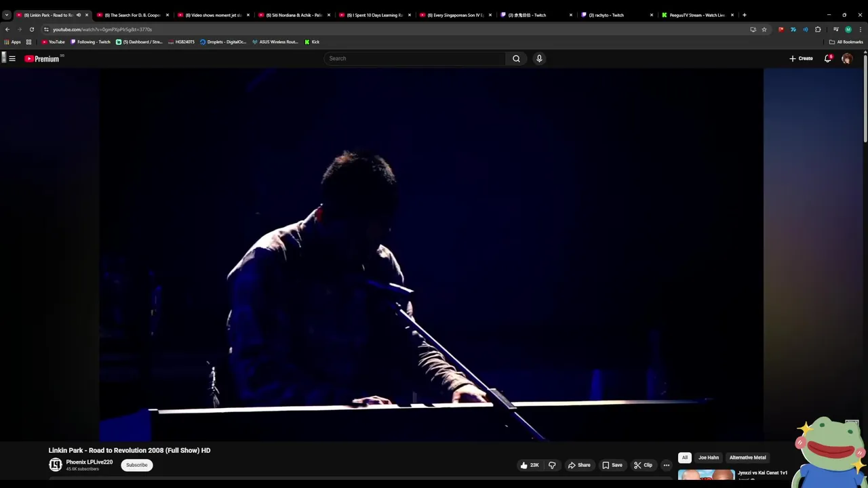Open the account avatar menu
Viewport: 868px width, 488px height.
pyautogui.click(x=846, y=58)
